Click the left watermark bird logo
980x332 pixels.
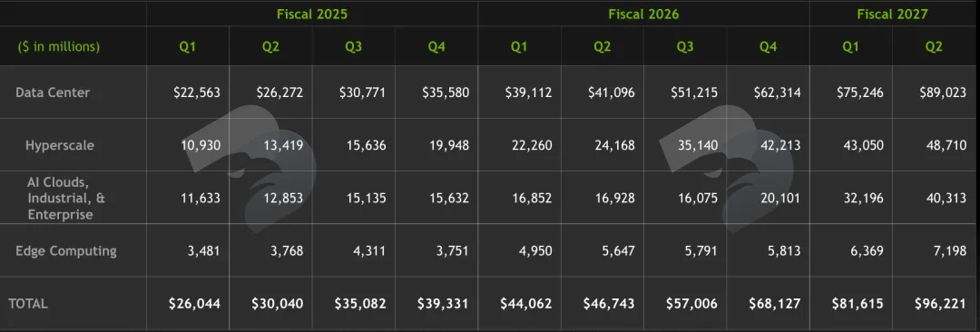click(x=251, y=168)
